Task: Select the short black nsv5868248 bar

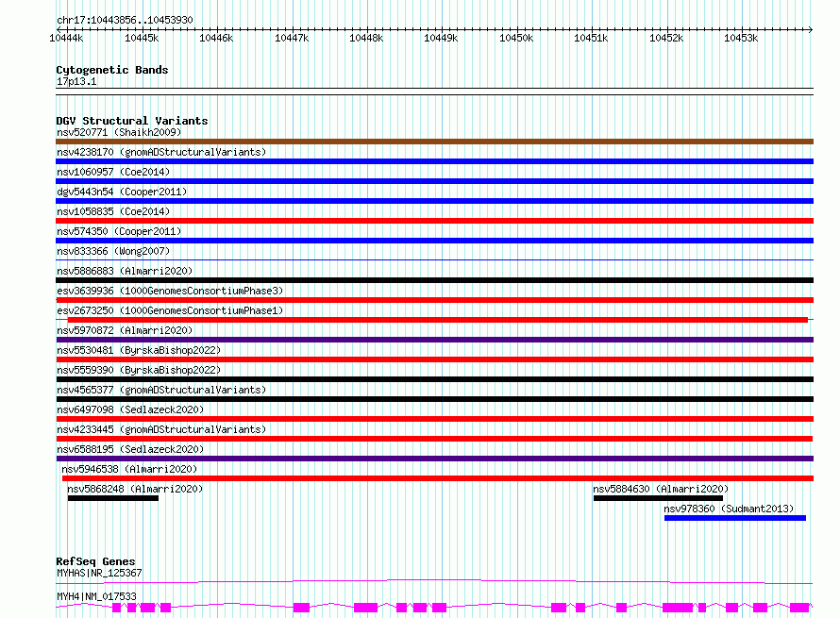Action: coord(113,498)
